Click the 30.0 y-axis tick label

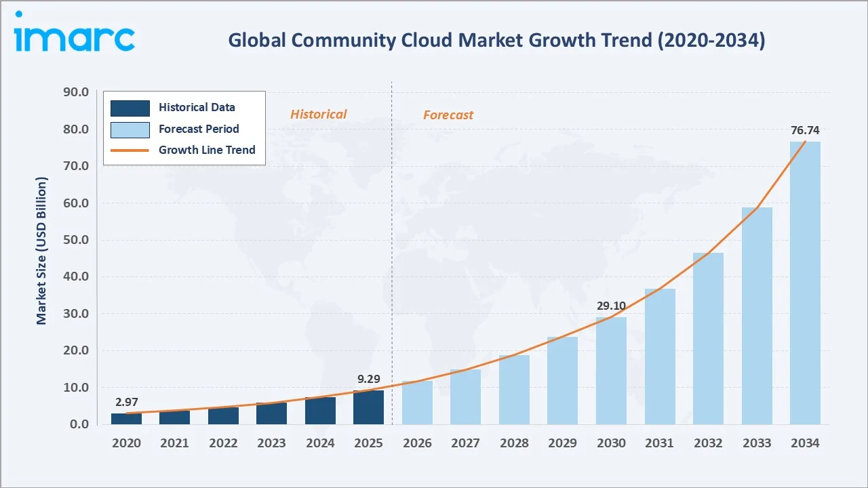point(75,314)
